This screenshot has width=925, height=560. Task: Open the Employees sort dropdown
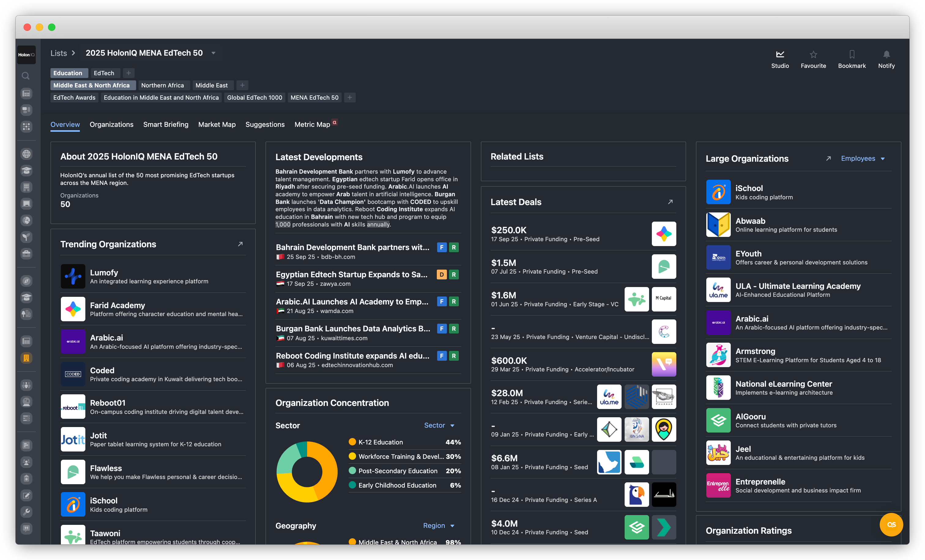coord(862,159)
